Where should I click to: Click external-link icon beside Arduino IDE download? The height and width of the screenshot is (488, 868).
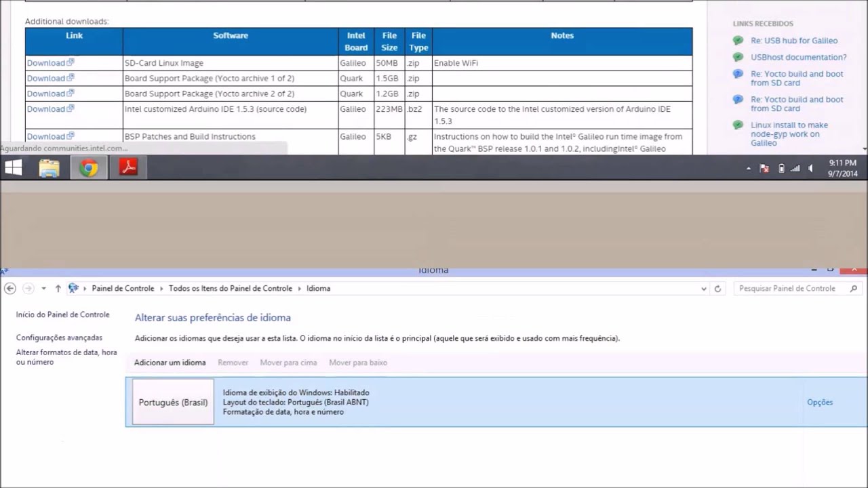tap(71, 108)
